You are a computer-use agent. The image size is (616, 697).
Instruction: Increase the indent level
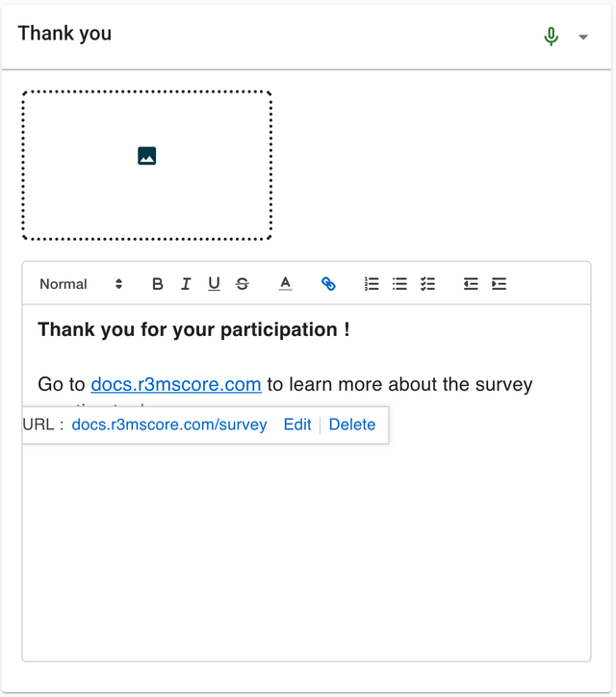coord(499,284)
